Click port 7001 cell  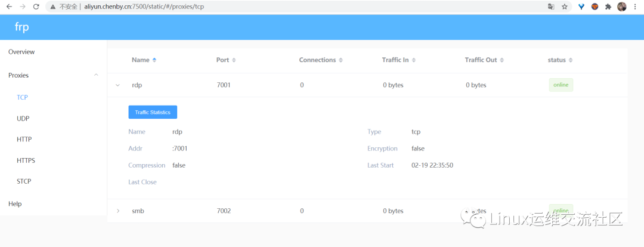224,85
